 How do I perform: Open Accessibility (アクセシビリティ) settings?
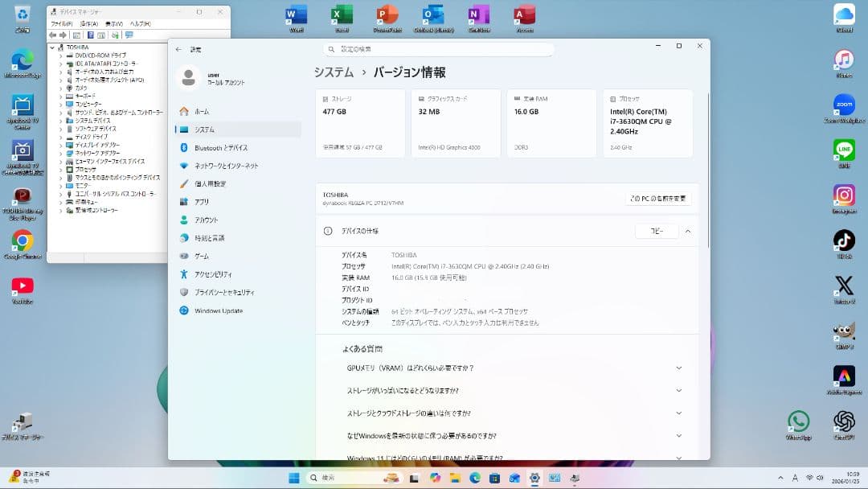(238, 274)
